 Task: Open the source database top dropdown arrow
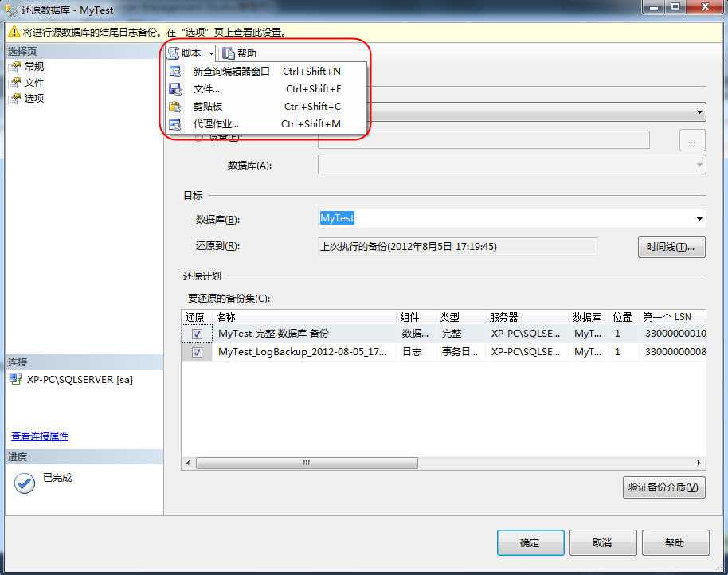point(699,112)
